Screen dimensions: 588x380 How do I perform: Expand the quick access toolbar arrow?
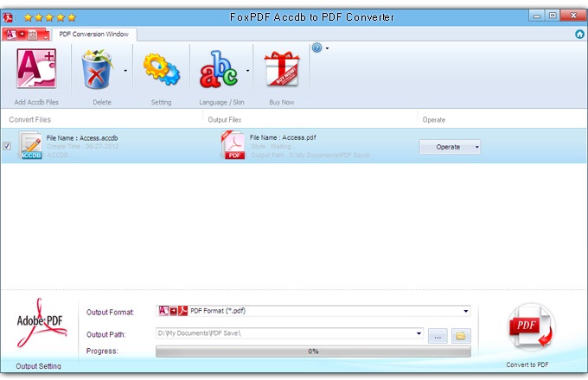click(x=45, y=36)
